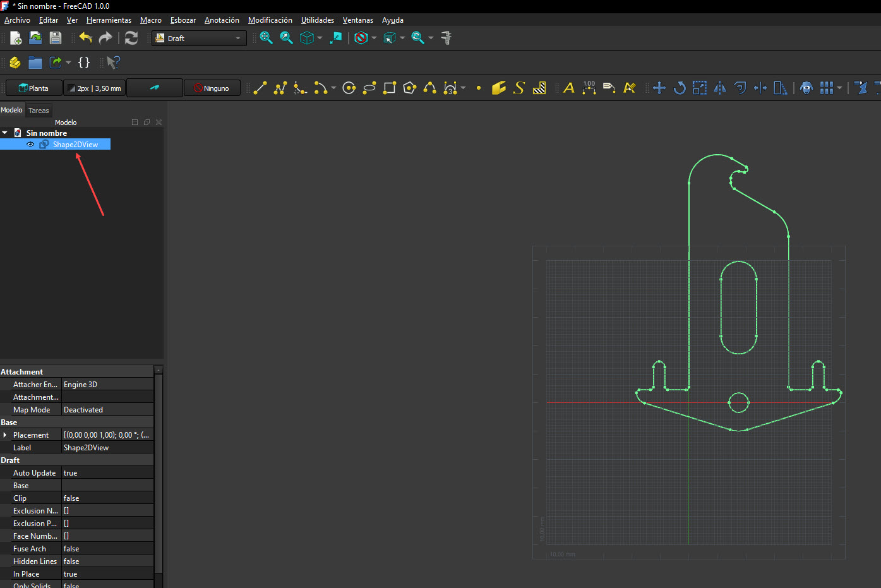Open an existing file
This screenshot has height=588, width=881.
point(35,38)
